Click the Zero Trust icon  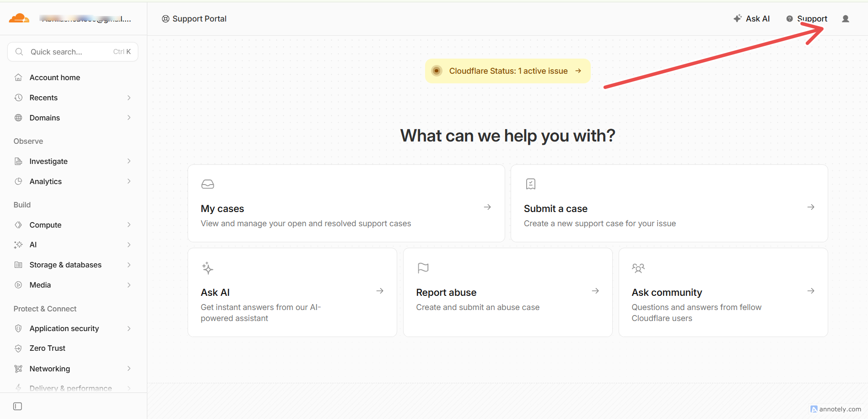[18, 348]
